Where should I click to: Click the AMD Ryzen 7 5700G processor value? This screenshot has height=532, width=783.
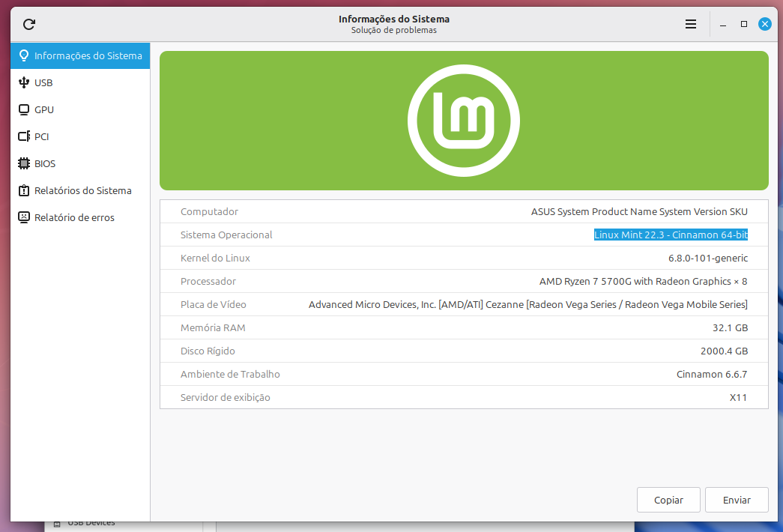pyautogui.click(x=643, y=281)
